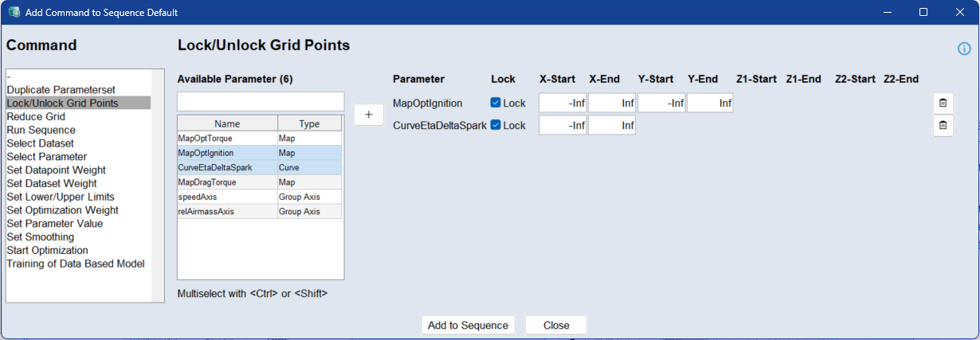The width and height of the screenshot is (980, 340).
Task: Toggle Lock checkbox for CurveEtaDeltaSpark
Action: [496, 125]
